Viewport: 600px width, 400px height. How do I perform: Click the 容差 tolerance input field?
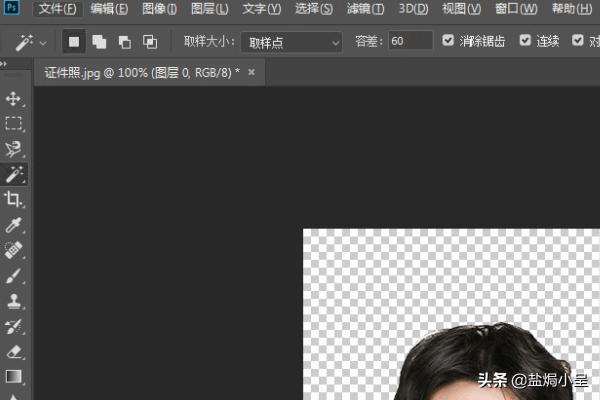410,42
